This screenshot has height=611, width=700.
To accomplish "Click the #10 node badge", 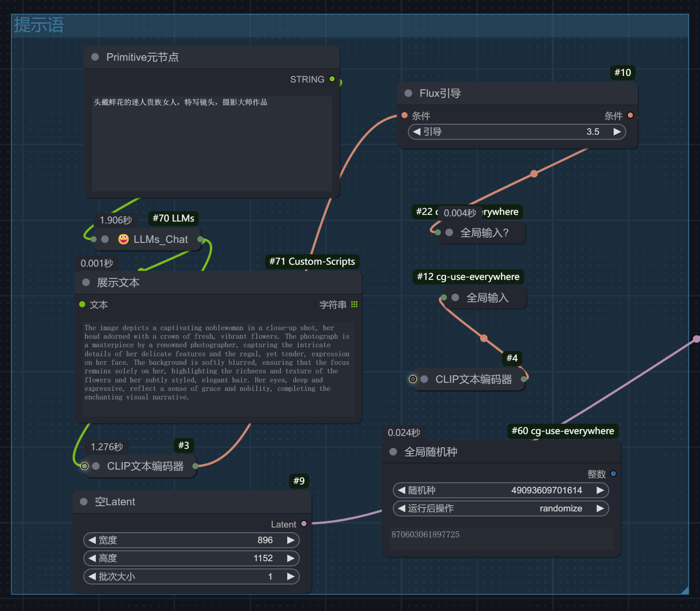I will (623, 73).
